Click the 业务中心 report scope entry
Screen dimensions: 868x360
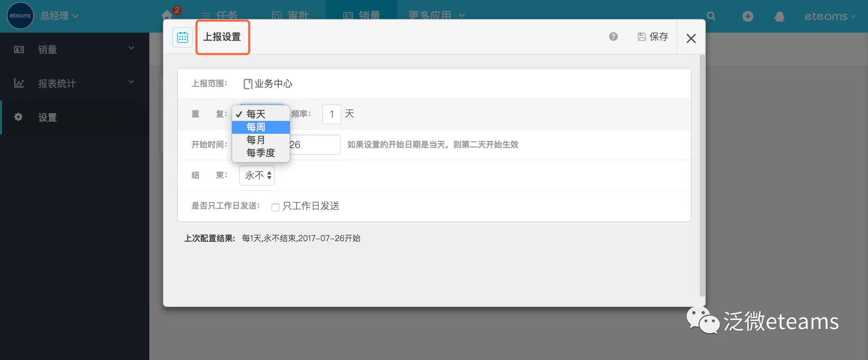(268, 84)
